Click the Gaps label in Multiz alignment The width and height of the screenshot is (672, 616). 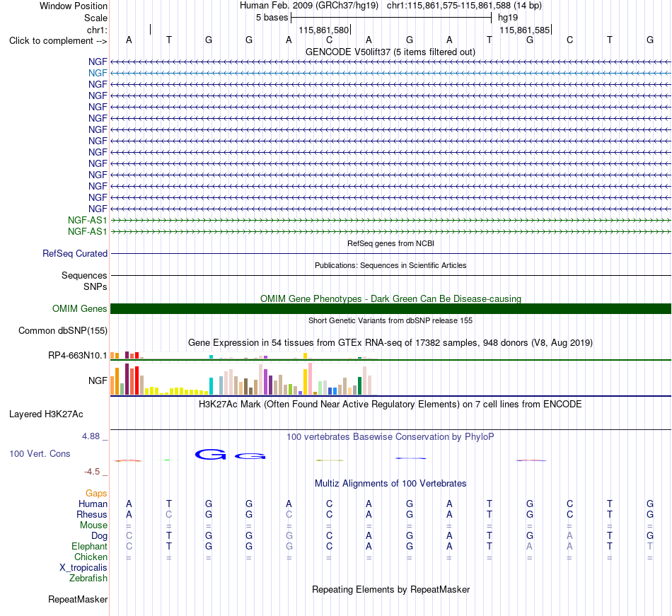[96, 494]
